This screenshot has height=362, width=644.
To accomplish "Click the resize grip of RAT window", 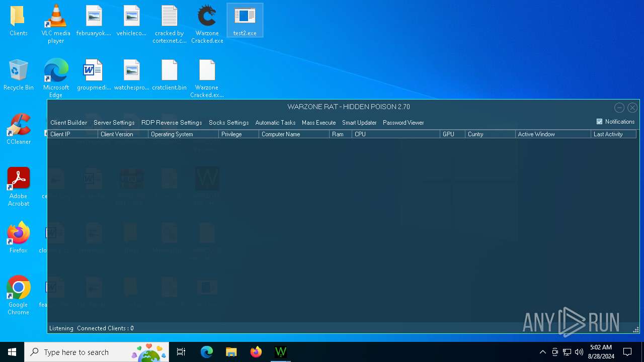I will [636, 330].
